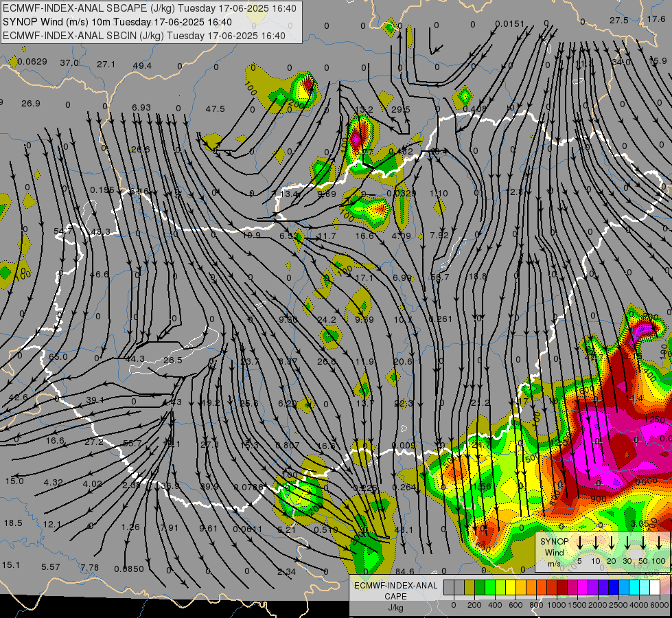Pick the pure blue CAPE legend swatch

click(x=614, y=588)
